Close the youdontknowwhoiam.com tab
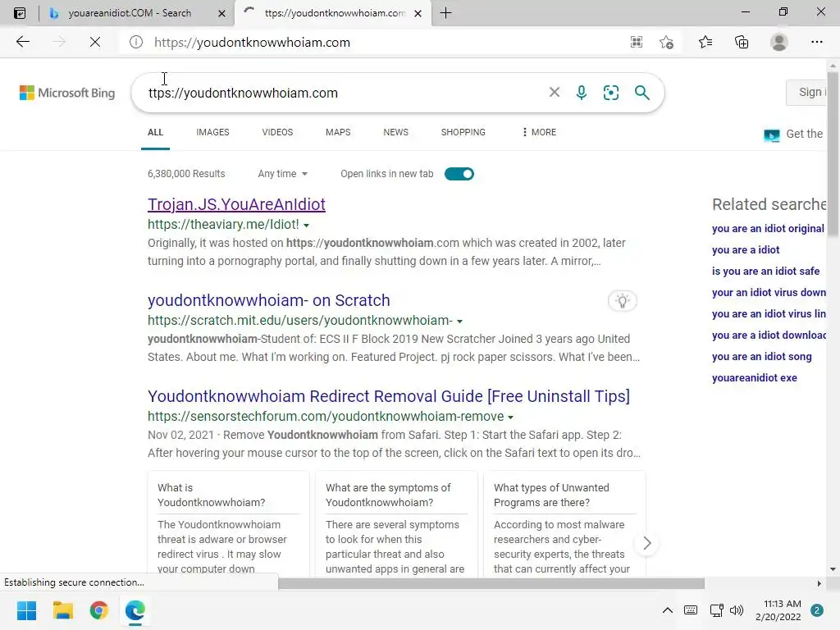The height and width of the screenshot is (630, 840). 418,13
